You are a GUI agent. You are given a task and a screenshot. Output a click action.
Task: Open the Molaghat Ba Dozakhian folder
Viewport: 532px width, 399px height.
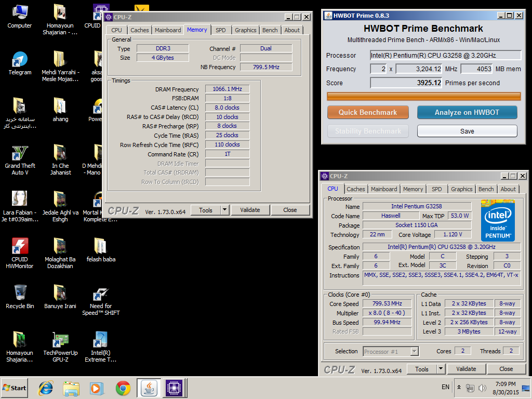(x=60, y=253)
